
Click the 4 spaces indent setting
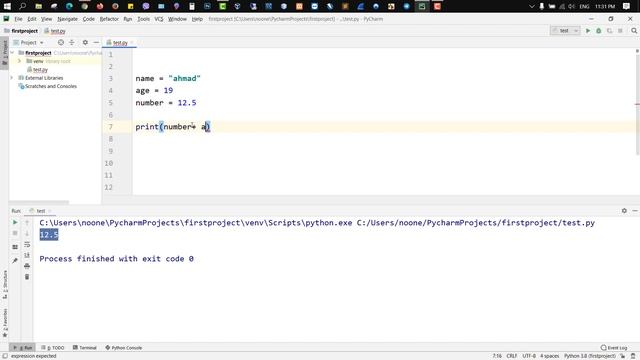tap(550, 356)
